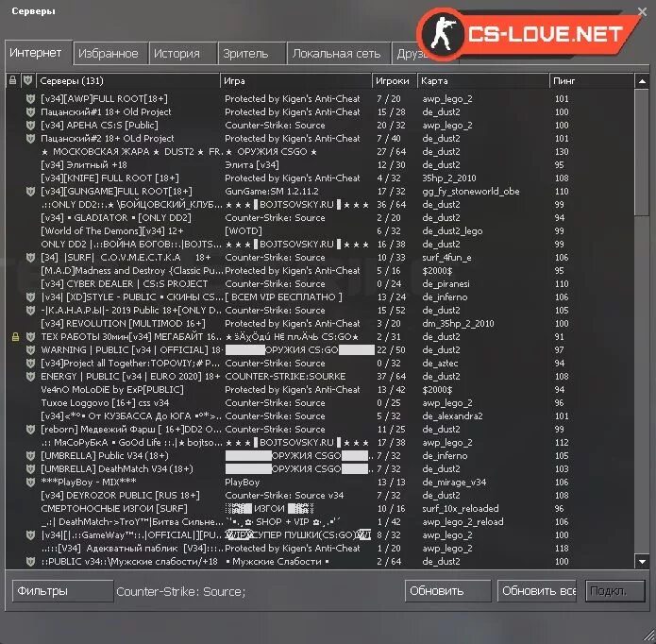Viewport: 656px width, 644px height.
Task: Sort by the Карта column header
Action: (483, 81)
